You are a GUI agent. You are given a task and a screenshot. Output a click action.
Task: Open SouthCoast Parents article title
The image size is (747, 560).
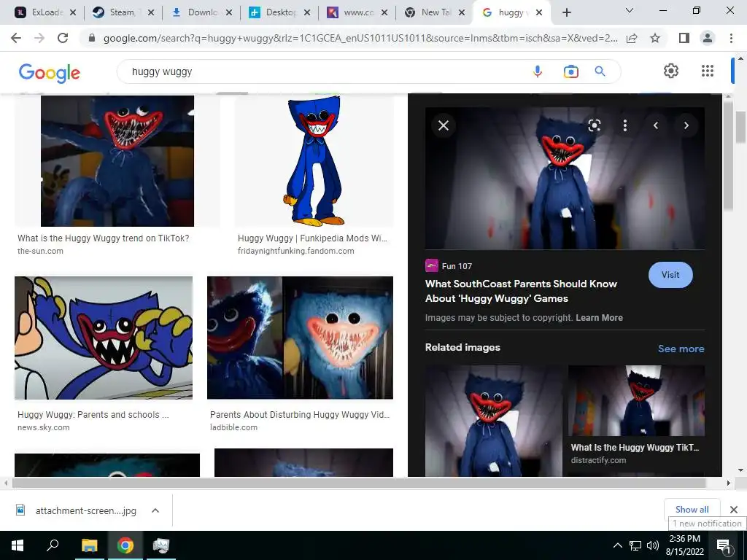tap(521, 291)
